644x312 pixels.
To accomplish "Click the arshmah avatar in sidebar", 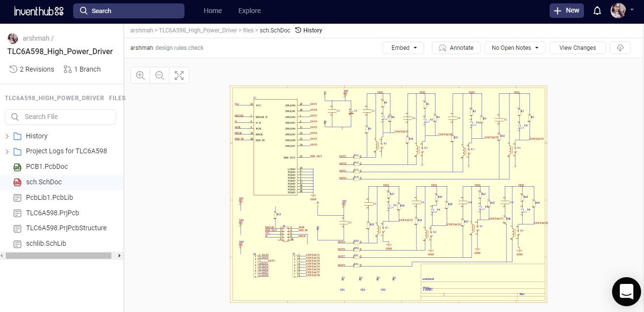I will click(13, 38).
